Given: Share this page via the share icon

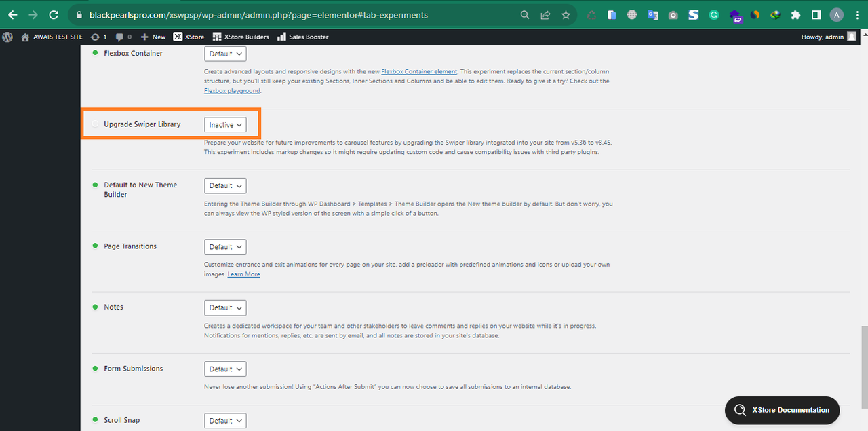Looking at the screenshot, I should (545, 14).
